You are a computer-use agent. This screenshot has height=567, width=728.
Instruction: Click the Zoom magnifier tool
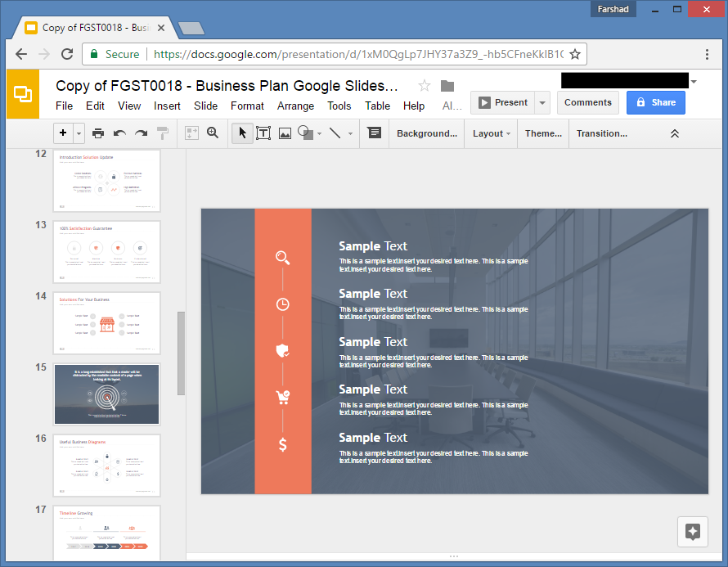[213, 133]
